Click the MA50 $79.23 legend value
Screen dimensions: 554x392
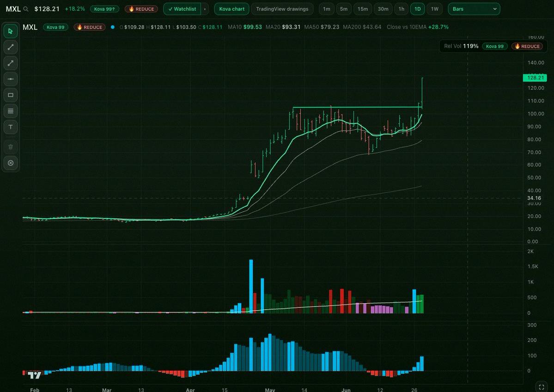[x=322, y=27]
